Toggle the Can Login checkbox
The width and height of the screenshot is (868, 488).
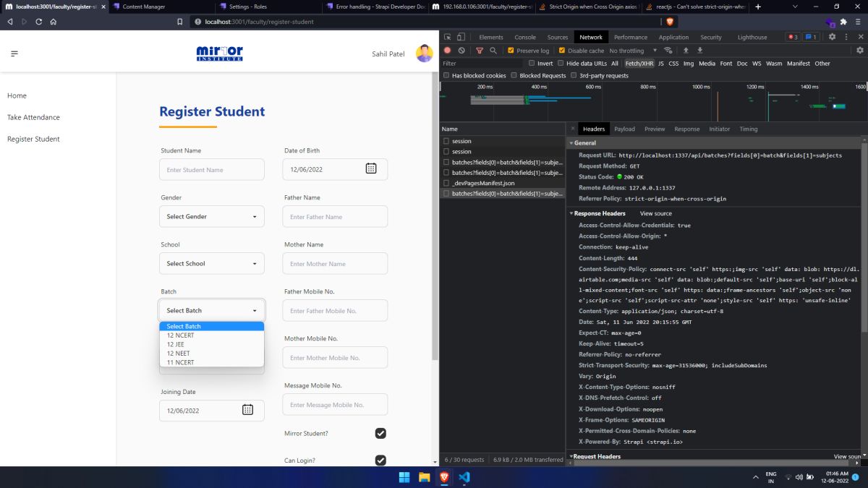point(380,460)
